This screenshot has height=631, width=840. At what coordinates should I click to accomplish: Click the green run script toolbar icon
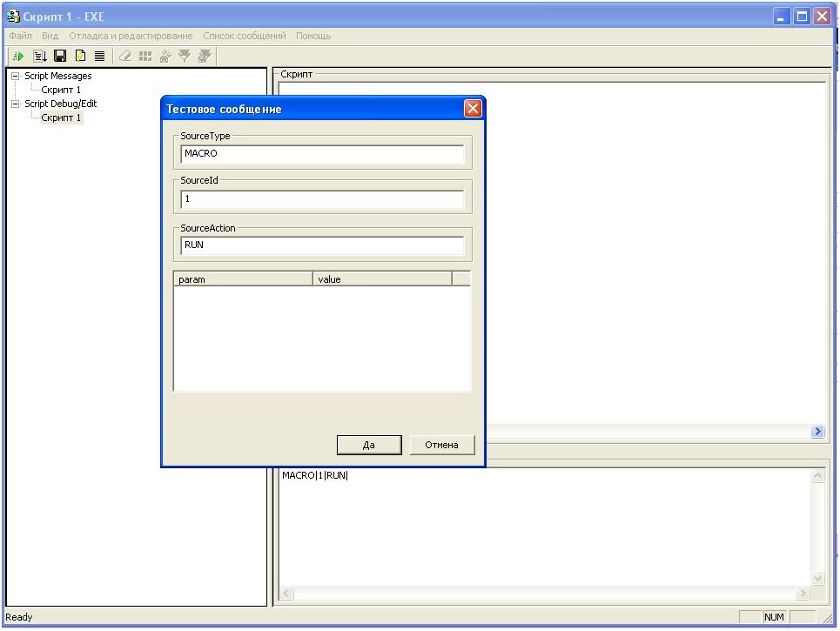[19, 56]
